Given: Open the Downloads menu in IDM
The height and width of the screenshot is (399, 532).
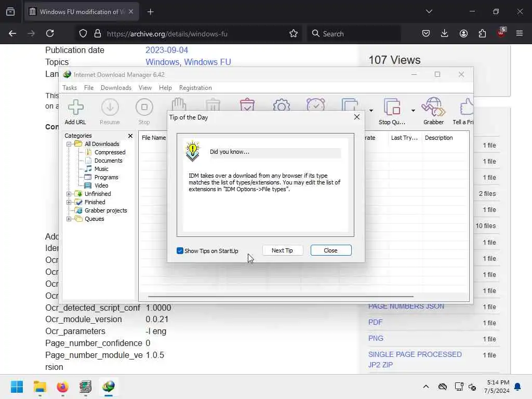Looking at the screenshot, I should (116, 87).
